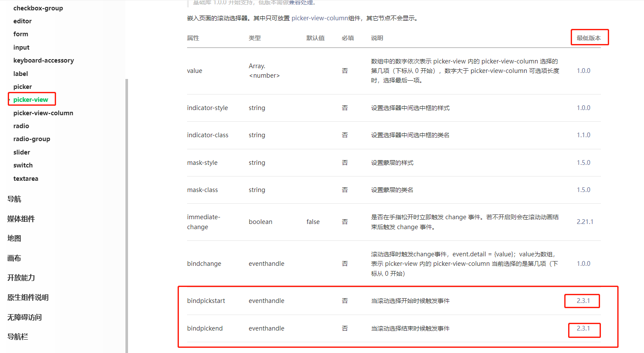Open the picker-view-column documentation page
This screenshot has height=353, width=644.
point(43,113)
